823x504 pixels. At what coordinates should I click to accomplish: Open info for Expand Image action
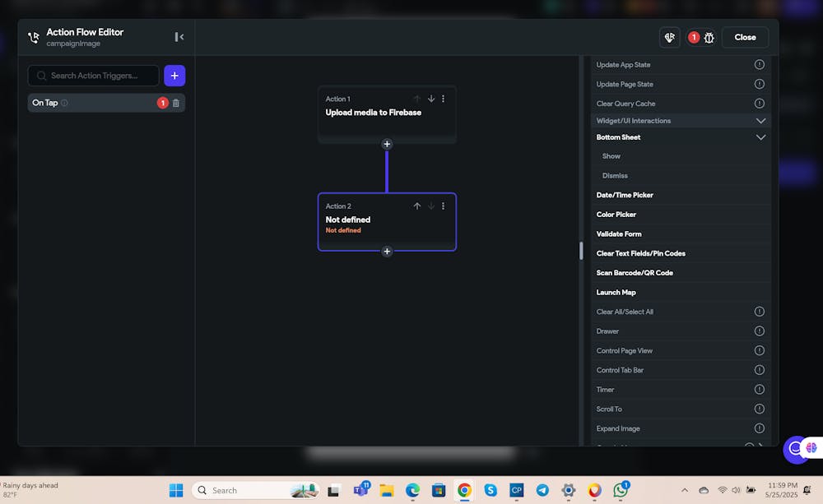pos(759,428)
